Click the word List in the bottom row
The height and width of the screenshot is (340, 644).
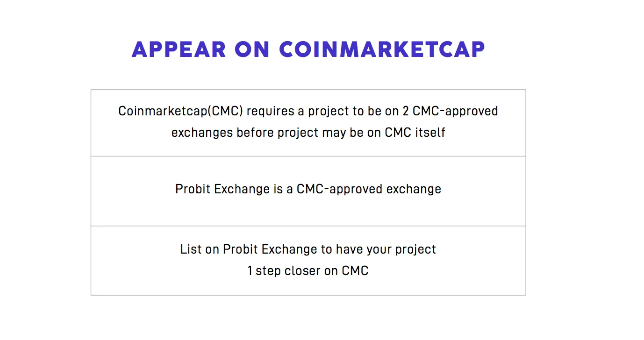pos(191,249)
